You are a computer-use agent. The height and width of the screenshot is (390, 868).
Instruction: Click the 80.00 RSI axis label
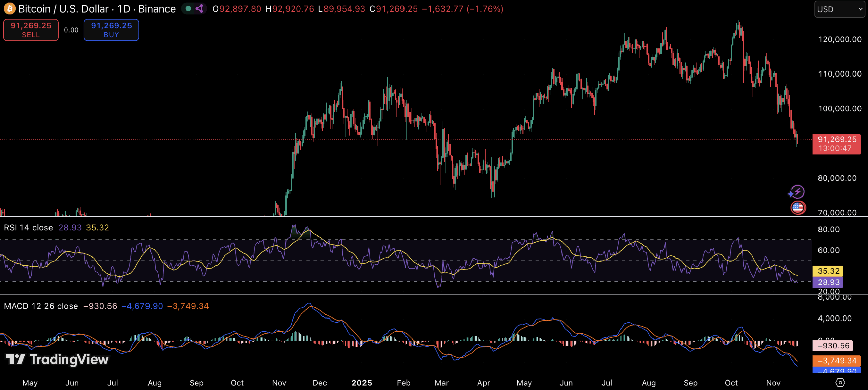829,229
